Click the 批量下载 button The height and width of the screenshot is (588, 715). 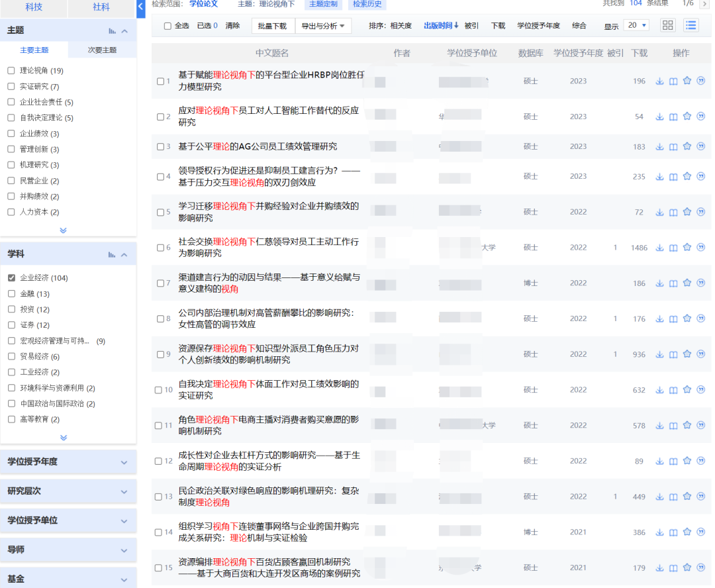click(x=272, y=26)
